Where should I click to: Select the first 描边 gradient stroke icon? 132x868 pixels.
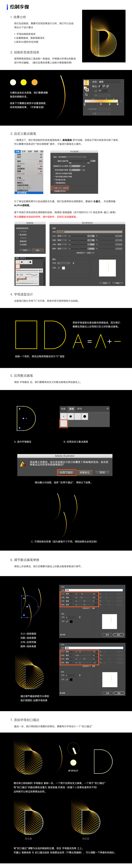[x=100, y=86]
